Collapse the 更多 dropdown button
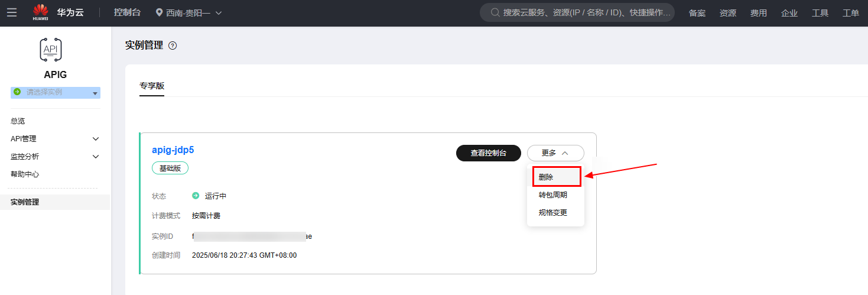Viewport: 868px width, 295px height. pyautogui.click(x=555, y=153)
